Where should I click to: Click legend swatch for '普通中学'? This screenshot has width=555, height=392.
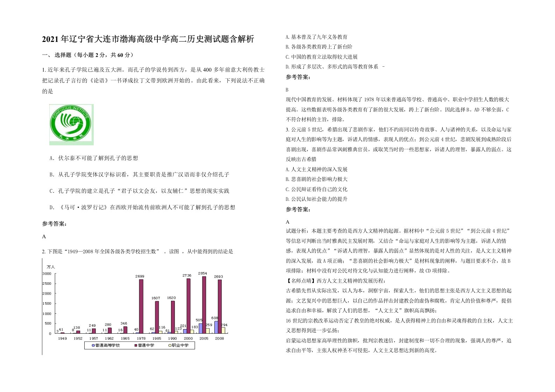tap(136, 345)
